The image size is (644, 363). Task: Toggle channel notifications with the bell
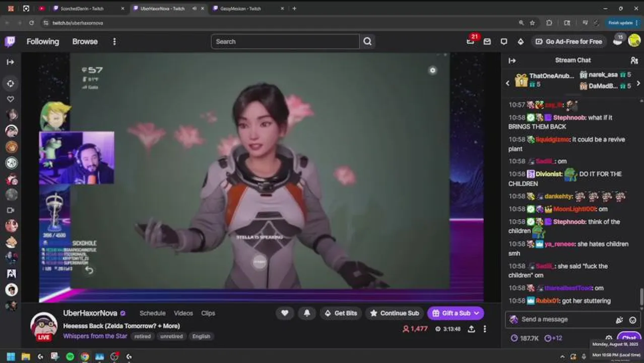click(307, 313)
